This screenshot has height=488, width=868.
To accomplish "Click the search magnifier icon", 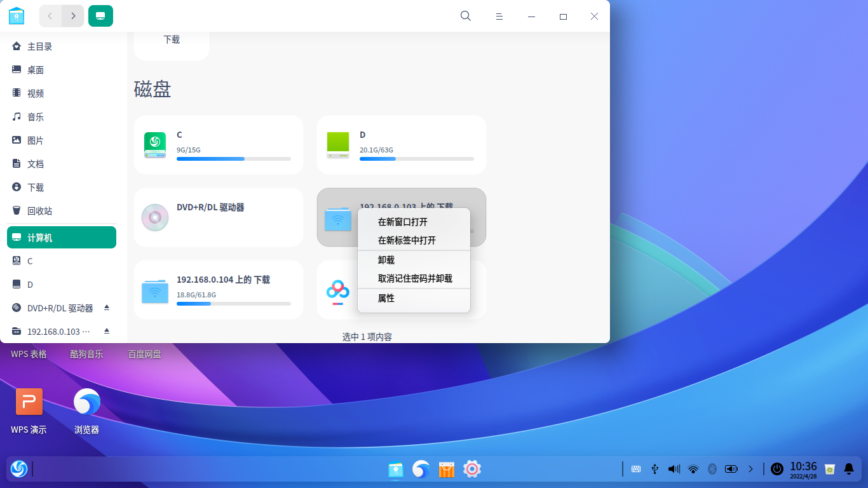I will (x=465, y=16).
